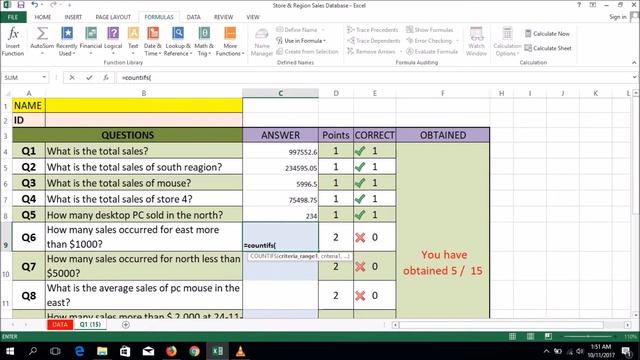640x360 pixels.
Task: Switch to the PAGE LAYOUT tab
Action: point(113,17)
